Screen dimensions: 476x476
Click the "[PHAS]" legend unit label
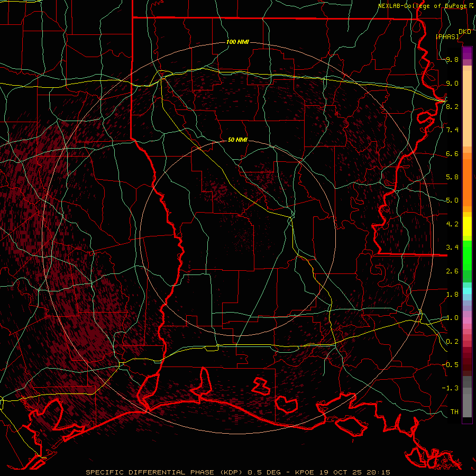447,36
